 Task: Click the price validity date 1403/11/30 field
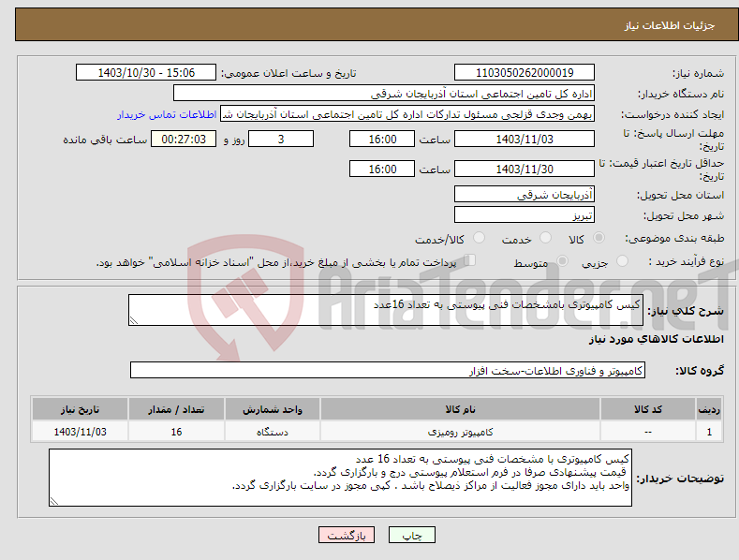[525, 169]
